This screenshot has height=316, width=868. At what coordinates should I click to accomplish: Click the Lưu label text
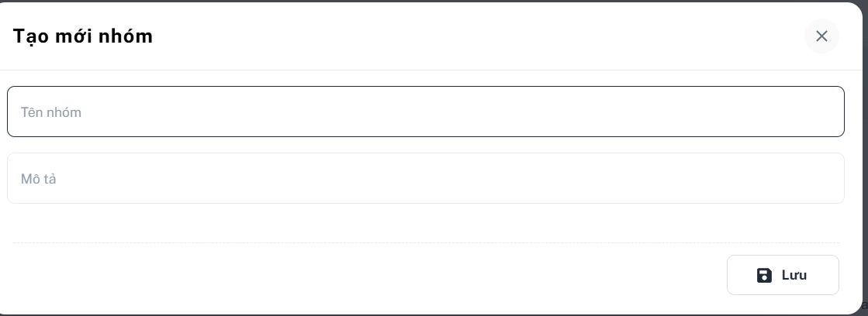[x=794, y=276]
